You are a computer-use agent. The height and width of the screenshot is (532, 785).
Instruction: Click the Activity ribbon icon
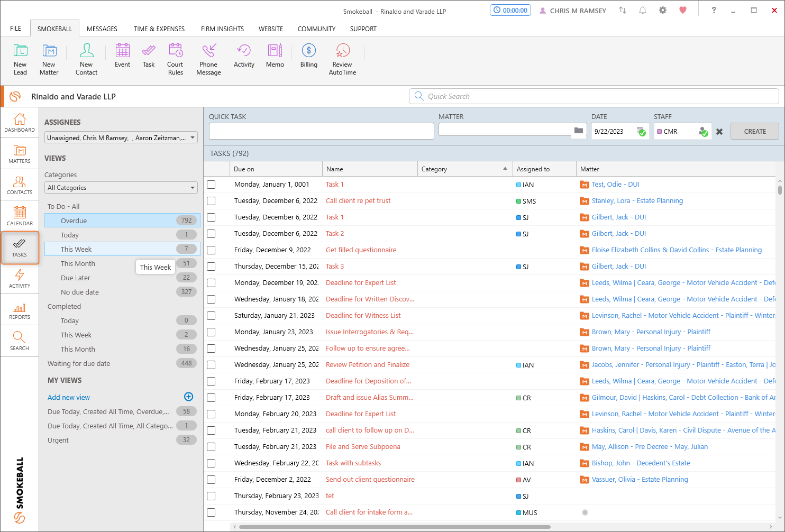tap(244, 56)
